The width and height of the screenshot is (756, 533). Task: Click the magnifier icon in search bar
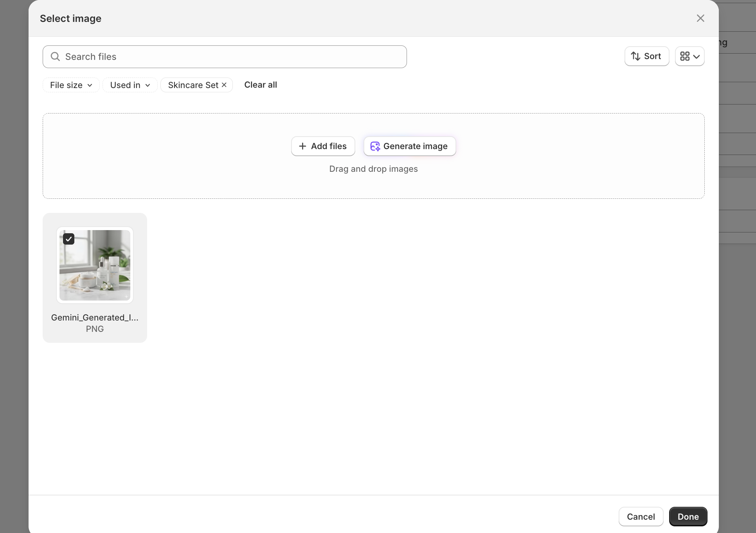click(56, 57)
